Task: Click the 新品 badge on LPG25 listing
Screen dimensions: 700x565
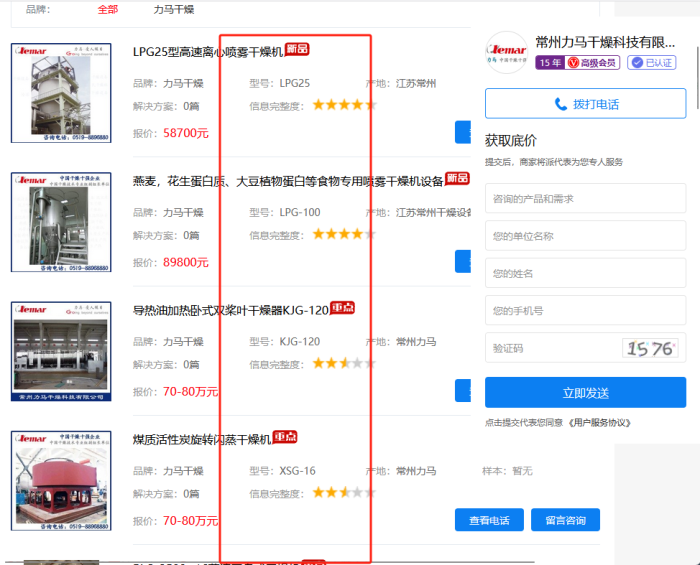Action: tap(297, 49)
